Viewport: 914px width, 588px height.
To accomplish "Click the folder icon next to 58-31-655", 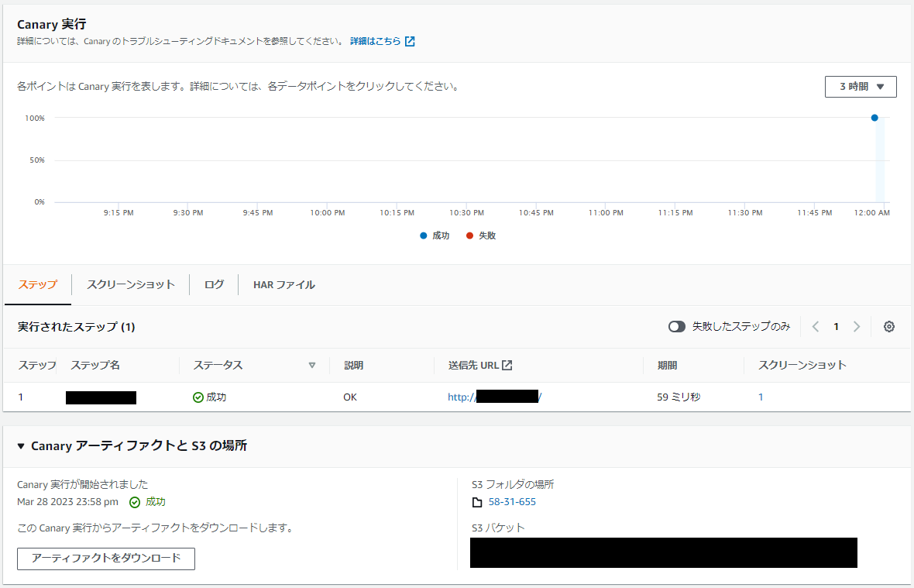I will [x=476, y=501].
